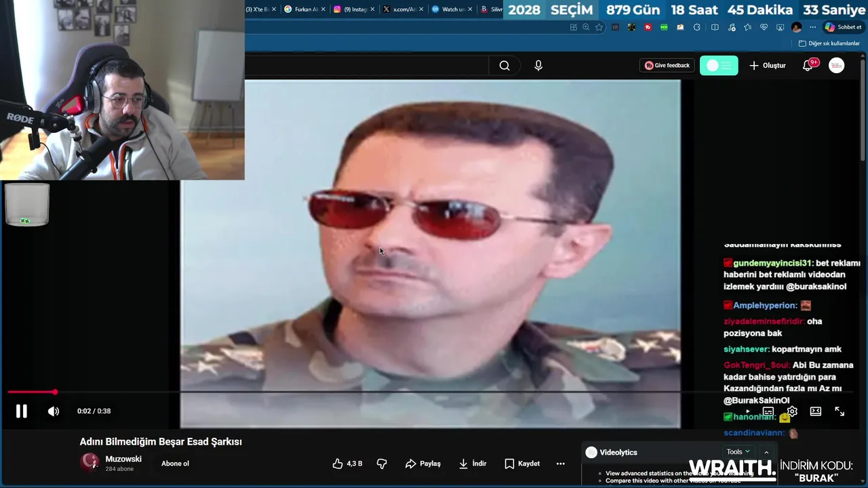Close the x.com browser tab
The image size is (868, 488).
[x=422, y=9]
